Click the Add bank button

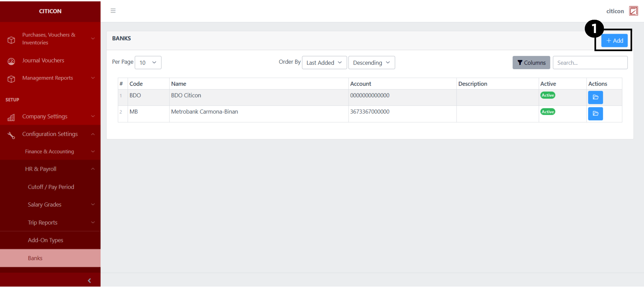[614, 41]
